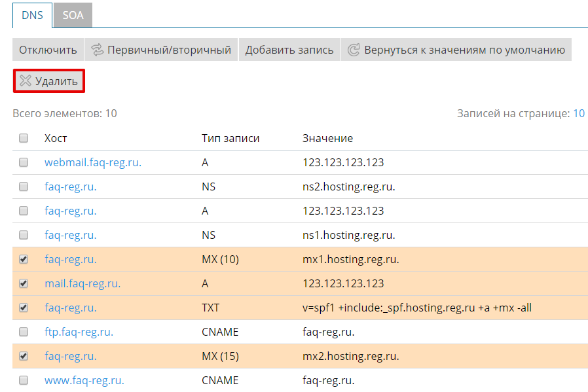Click the ftp.faq-reg.ru. host link

79,332
